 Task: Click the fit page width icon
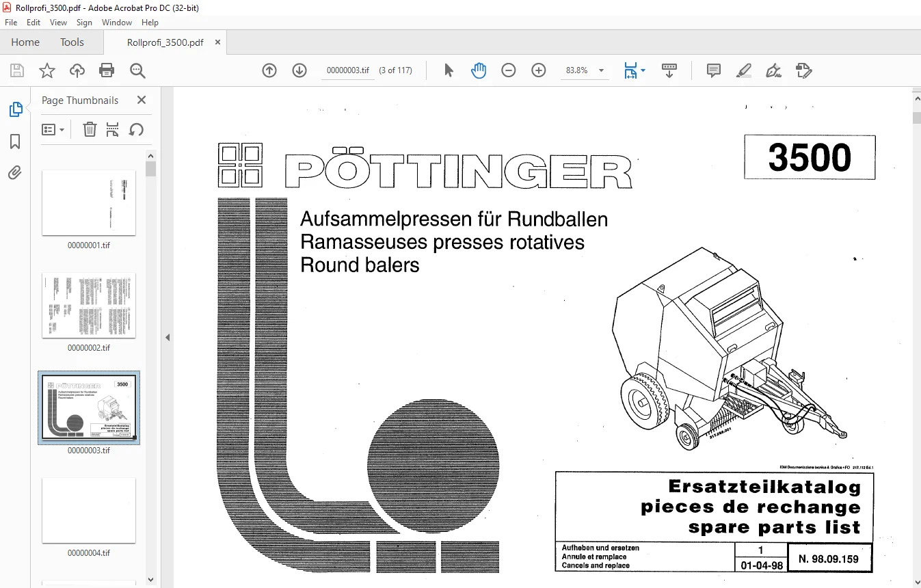[x=630, y=70]
